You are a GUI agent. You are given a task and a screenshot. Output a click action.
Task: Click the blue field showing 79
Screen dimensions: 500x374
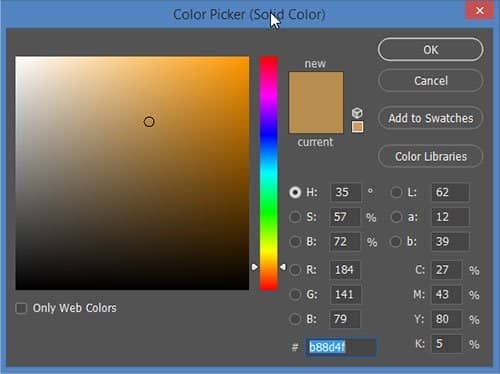(x=345, y=319)
